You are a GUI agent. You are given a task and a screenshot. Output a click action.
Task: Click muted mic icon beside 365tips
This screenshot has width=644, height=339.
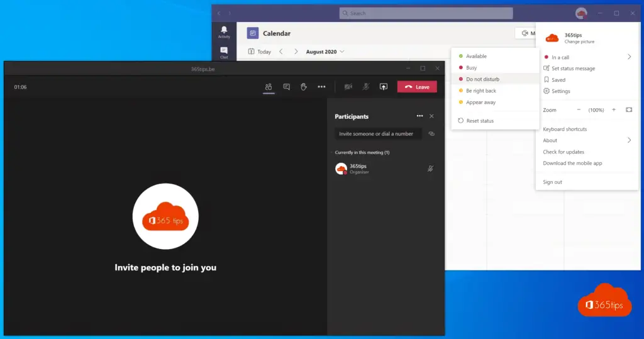(x=430, y=169)
